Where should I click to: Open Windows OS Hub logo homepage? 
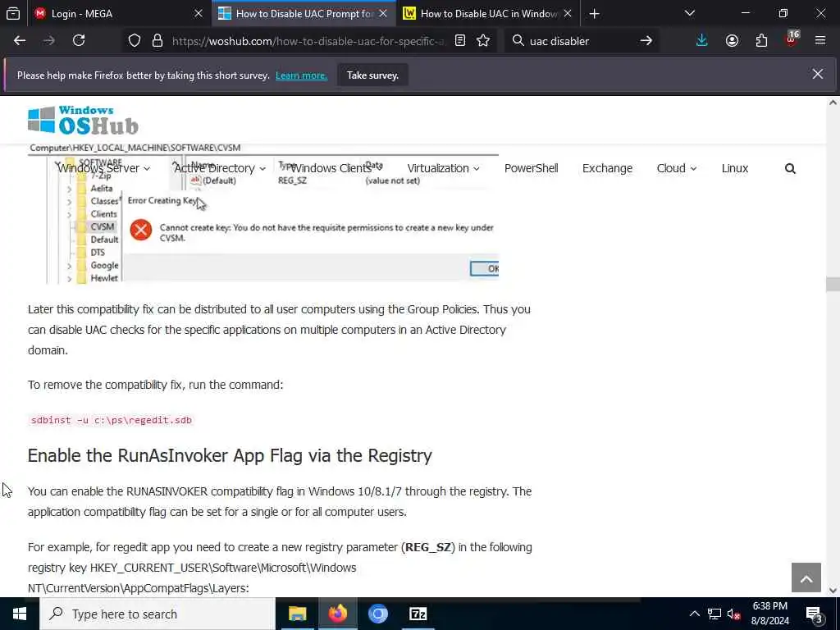[83, 120]
